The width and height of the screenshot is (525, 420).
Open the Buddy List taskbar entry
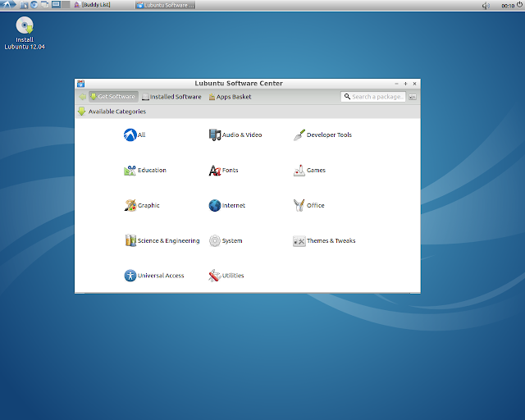pyautogui.click(x=92, y=5)
